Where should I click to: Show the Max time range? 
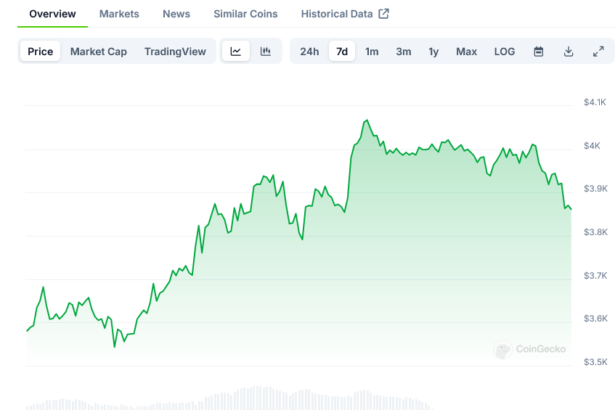tap(466, 51)
